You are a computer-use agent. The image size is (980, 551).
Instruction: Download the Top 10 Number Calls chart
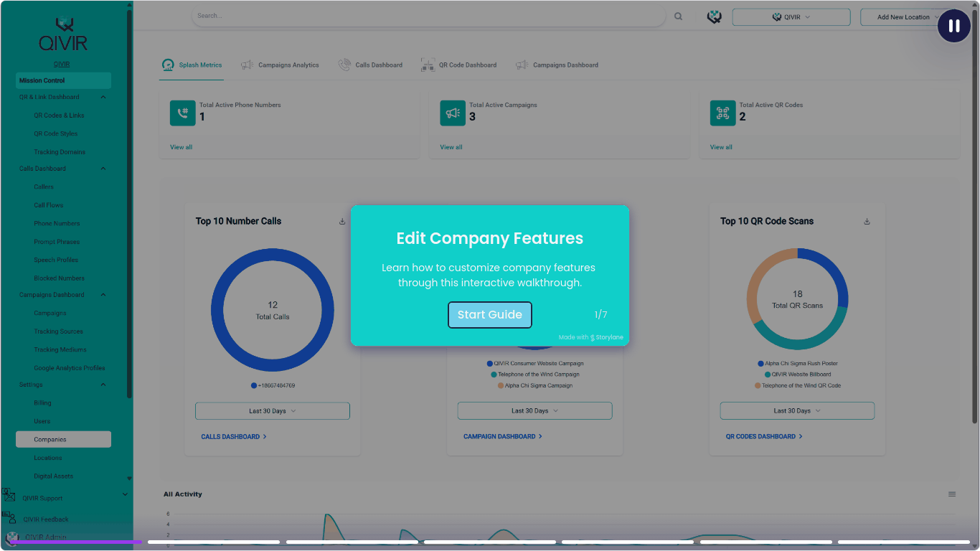342,222
